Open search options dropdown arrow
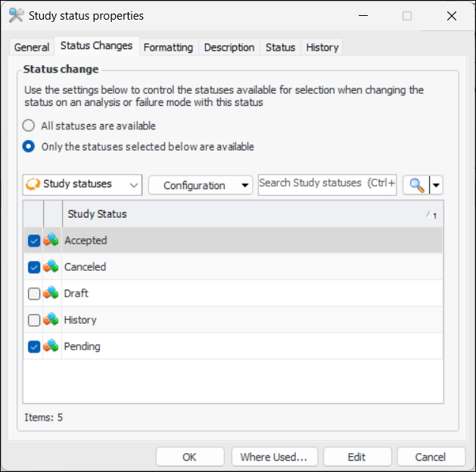This screenshot has width=476, height=472. click(x=436, y=185)
